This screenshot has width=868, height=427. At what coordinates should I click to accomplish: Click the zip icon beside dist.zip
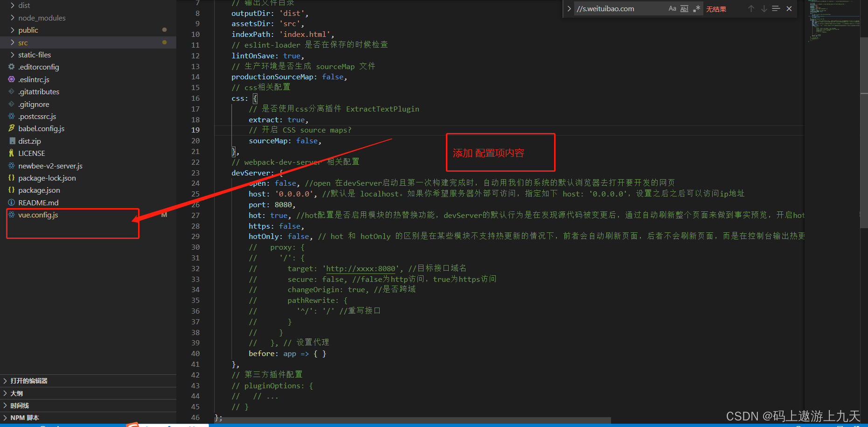coord(12,141)
